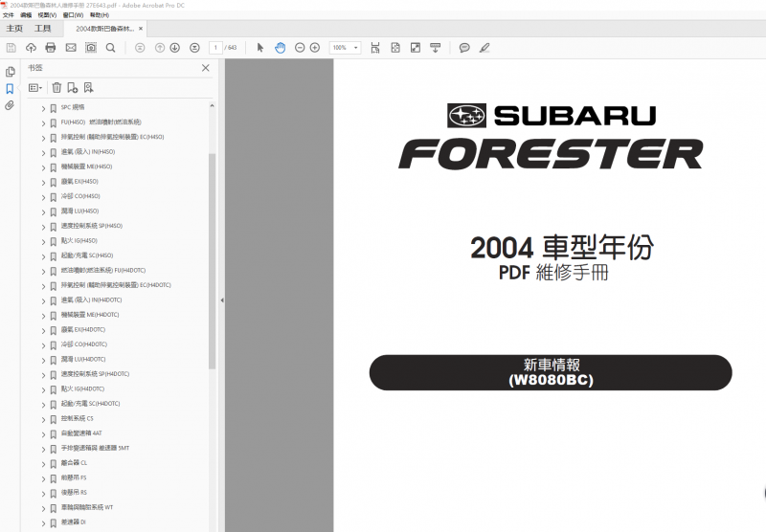The image size is (766, 532).
Task: Click the Save file icon
Action: [x=11, y=48]
